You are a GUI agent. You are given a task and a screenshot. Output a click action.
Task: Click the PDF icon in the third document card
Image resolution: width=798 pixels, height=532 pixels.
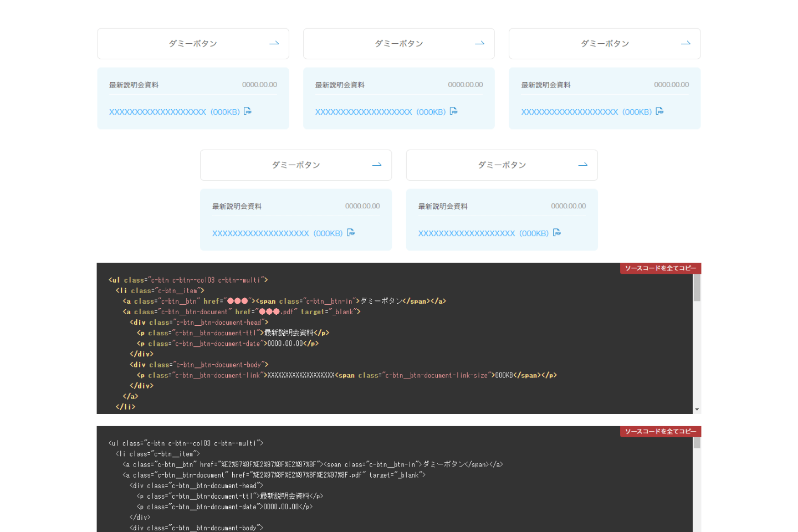point(659,111)
